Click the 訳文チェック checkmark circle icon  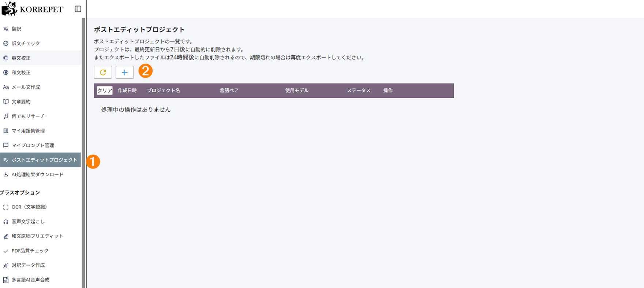click(6, 43)
